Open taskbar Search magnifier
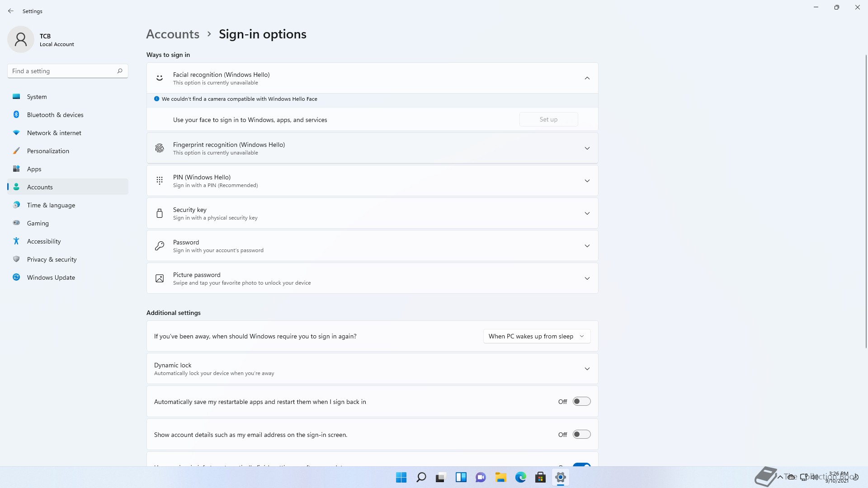 [x=421, y=477]
